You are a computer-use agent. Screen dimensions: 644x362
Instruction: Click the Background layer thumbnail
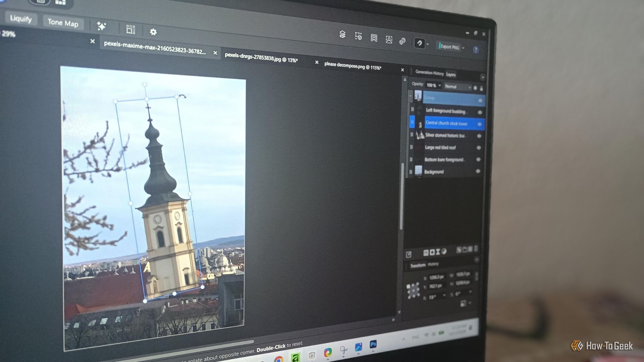[418, 171]
